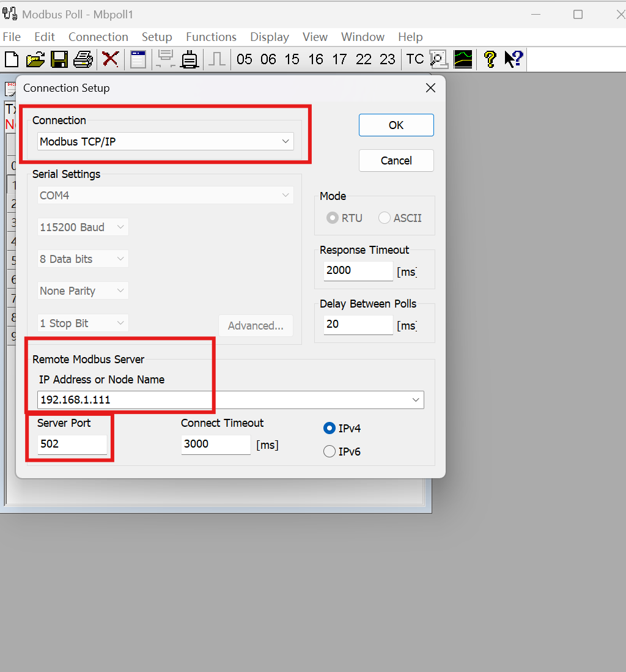This screenshot has width=626, height=672.
Task: Select function 15 in toolbar
Action: 292,59
